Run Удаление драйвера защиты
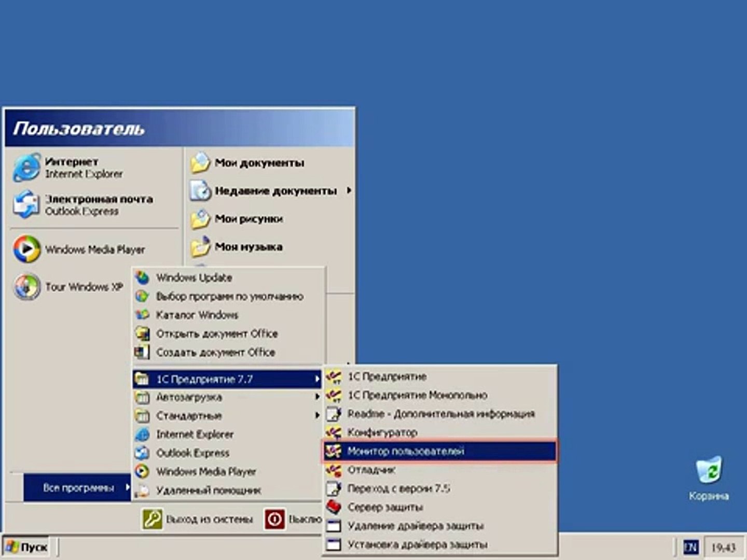 (440, 526)
